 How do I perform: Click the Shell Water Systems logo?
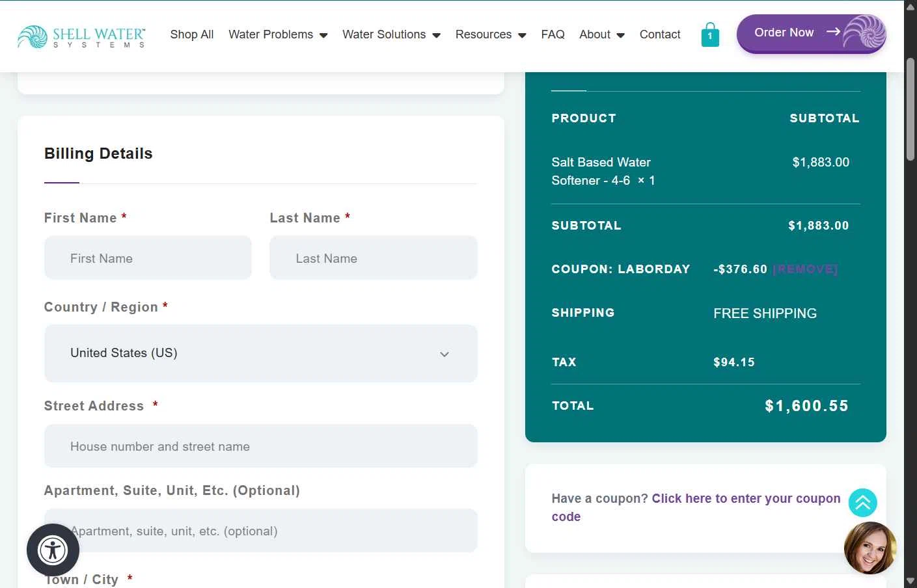click(x=81, y=37)
